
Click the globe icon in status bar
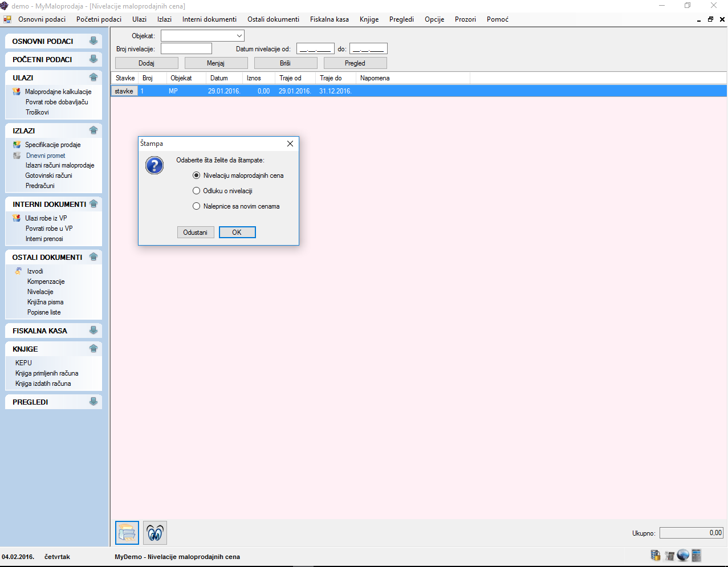683,555
